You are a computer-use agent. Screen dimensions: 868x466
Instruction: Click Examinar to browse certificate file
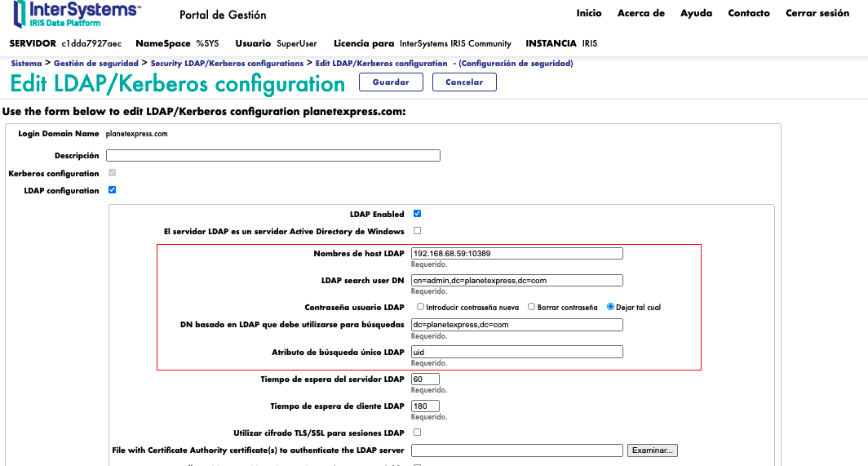(x=652, y=450)
